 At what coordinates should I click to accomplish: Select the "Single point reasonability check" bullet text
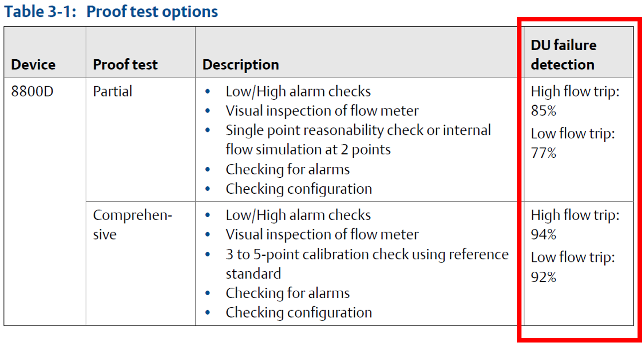coord(358,130)
